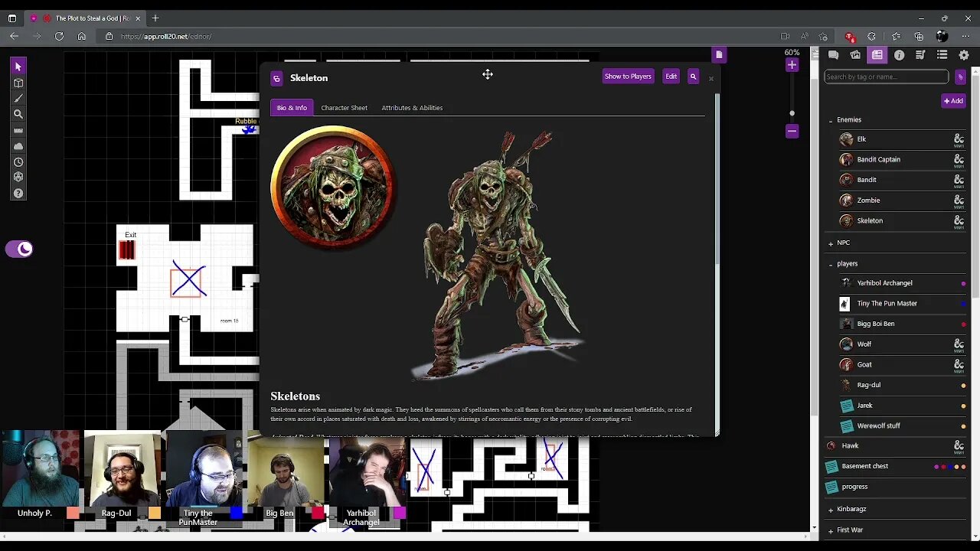Open the layers cube tool
Image resolution: width=980 pixels, height=551 pixels.
pyautogui.click(x=18, y=83)
